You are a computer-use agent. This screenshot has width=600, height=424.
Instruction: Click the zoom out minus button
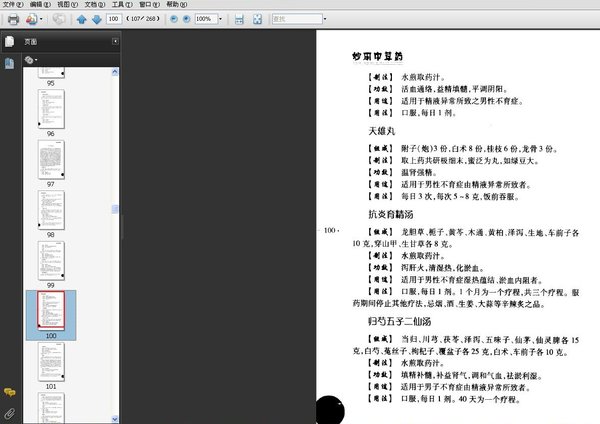click(175, 19)
